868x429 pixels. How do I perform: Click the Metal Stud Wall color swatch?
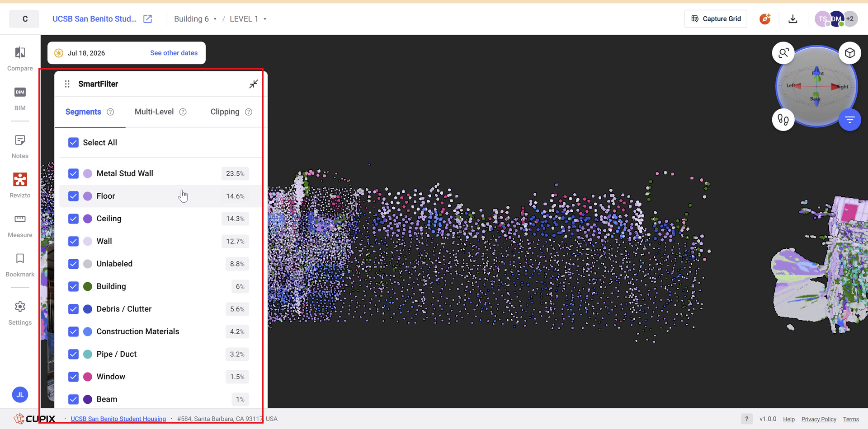pos(88,173)
